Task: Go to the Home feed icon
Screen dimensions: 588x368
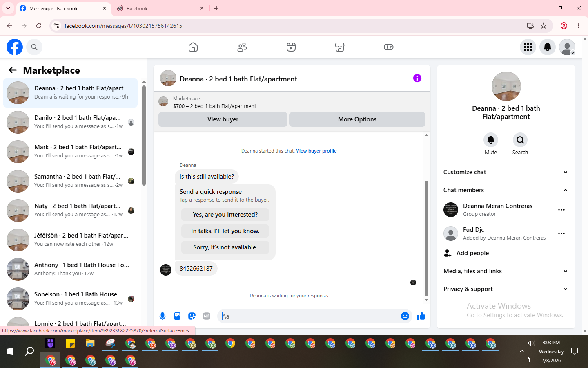Action: tap(193, 47)
